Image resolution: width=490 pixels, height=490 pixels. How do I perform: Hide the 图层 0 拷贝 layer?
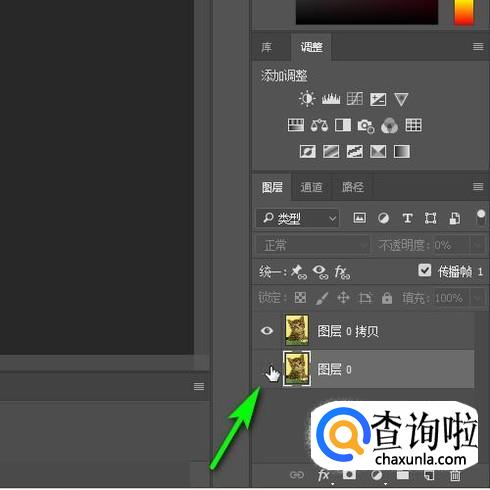pyautogui.click(x=267, y=331)
